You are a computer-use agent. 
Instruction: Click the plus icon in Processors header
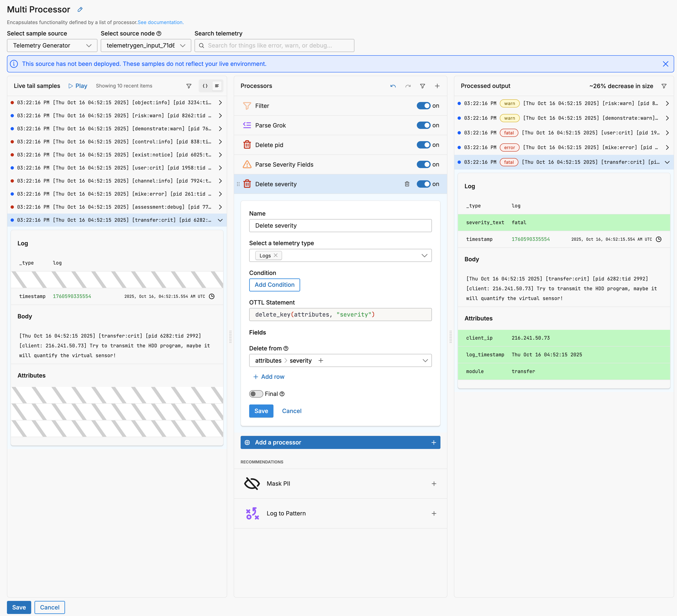[x=437, y=86]
